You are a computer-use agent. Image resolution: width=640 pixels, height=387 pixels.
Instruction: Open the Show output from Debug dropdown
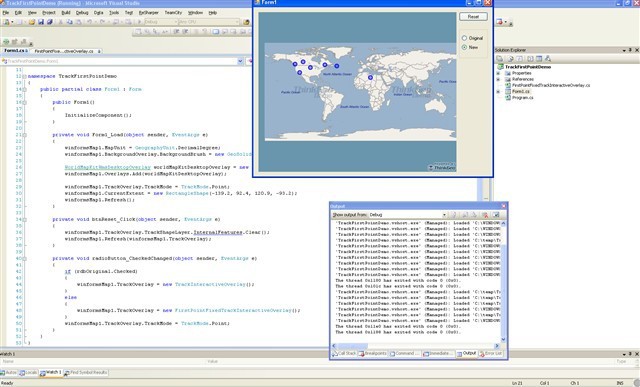(x=408, y=215)
